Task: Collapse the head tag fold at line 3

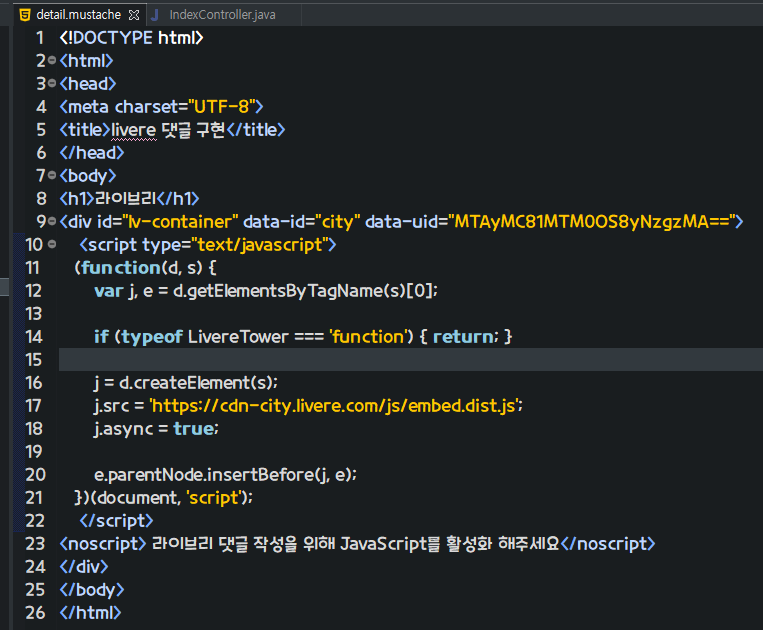Action: (x=52, y=83)
